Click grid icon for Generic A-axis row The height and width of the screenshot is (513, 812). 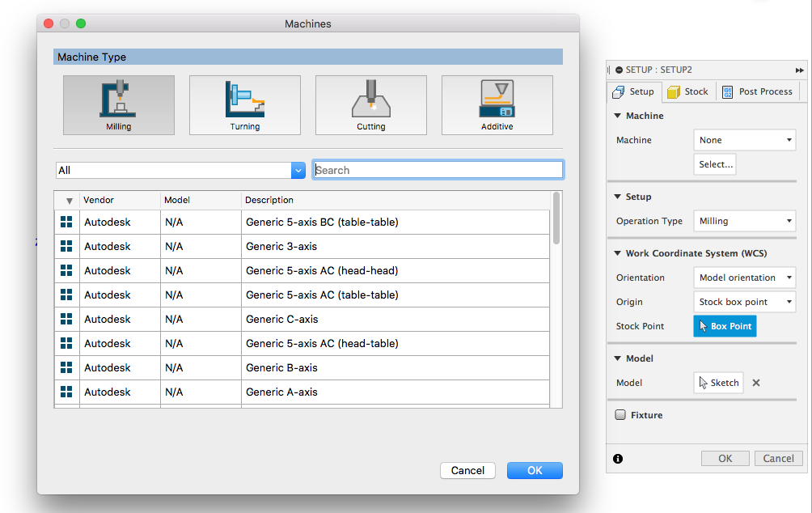(66, 392)
